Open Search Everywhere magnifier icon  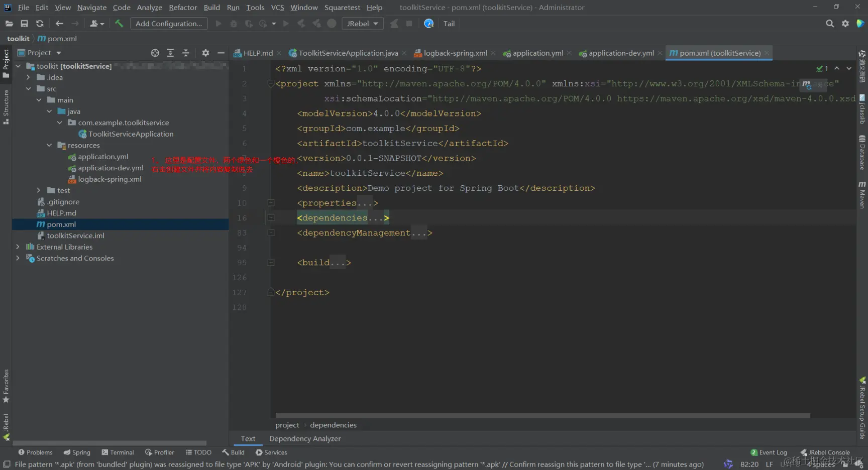(829, 24)
